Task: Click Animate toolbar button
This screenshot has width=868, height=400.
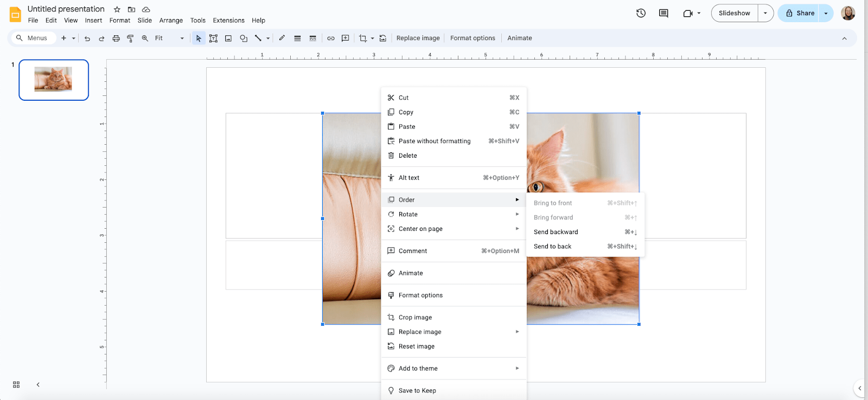Action: 520,38
